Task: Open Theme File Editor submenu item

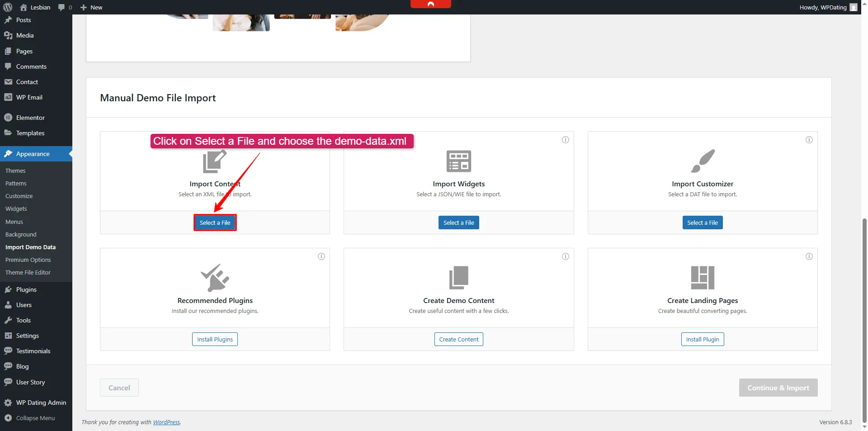Action: pos(28,272)
